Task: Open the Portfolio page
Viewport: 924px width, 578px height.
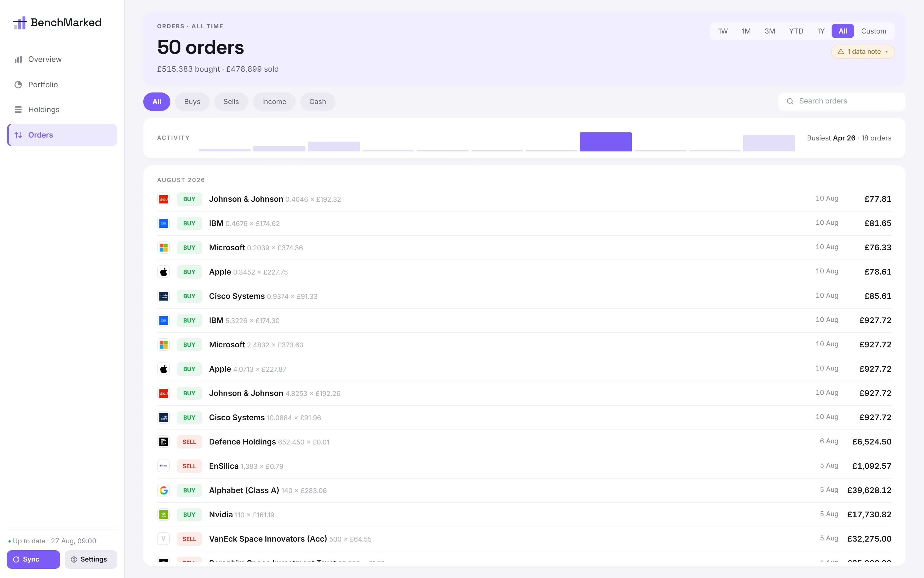Action: click(62, 84)
